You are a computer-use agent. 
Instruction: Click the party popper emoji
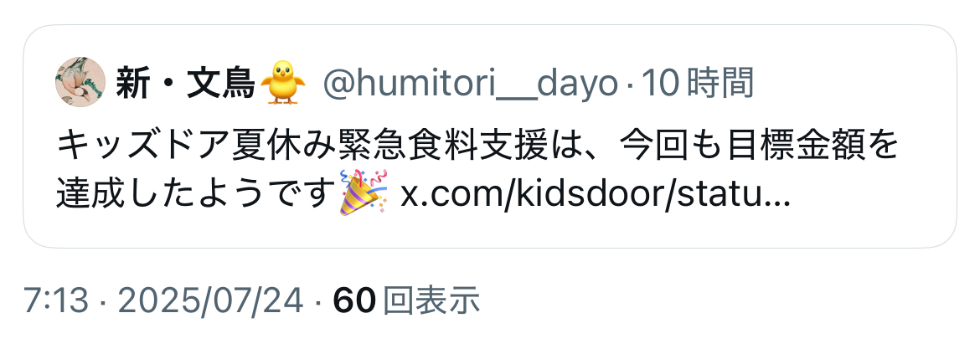[x=364, y=192]
